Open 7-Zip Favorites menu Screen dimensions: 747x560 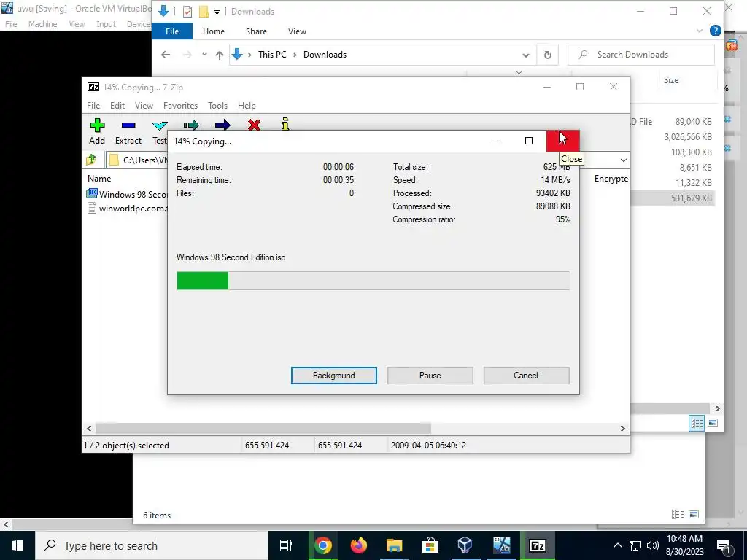coord(180,106)
